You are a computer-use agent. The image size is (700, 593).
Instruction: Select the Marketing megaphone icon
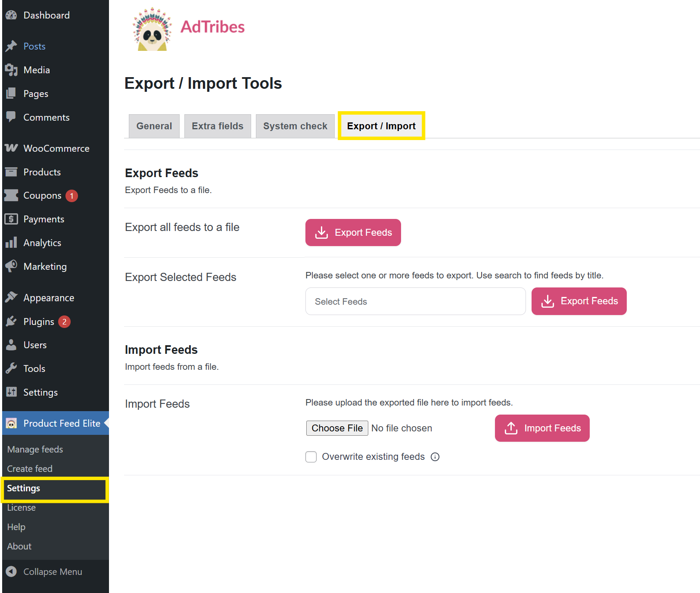pyautogui.click(x=11, y=266)
